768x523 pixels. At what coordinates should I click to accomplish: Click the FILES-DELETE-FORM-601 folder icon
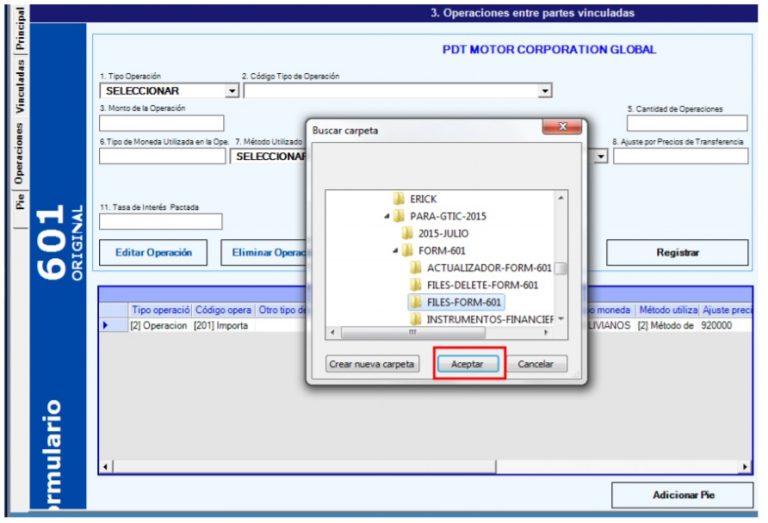[x=415, y=284]
